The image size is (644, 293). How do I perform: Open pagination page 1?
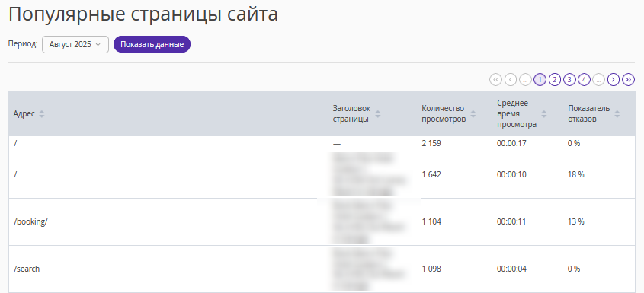pyautogui.click(x=540, y=80)
